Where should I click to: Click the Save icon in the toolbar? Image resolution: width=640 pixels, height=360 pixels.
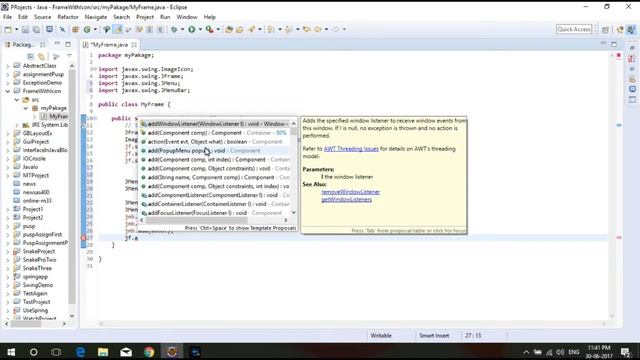coord(25,29)
